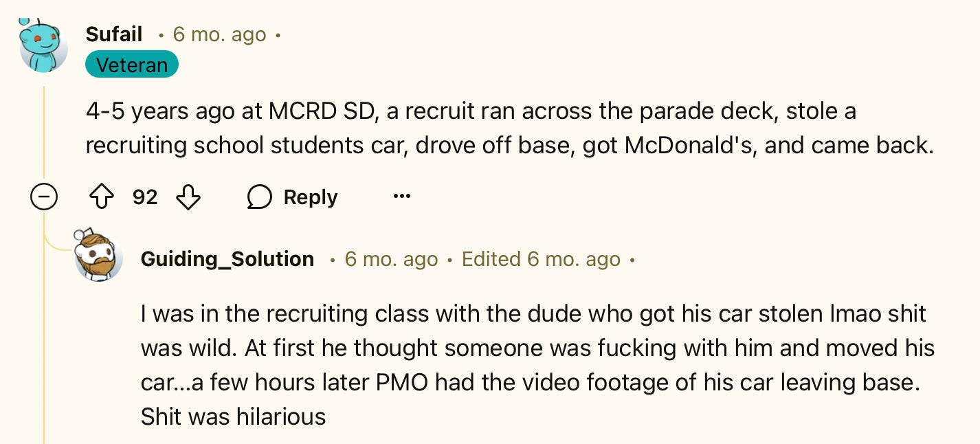The width and height of the screenshot is (980, 444).
Task: Open the three-dot more options menu
Action: 401,197
